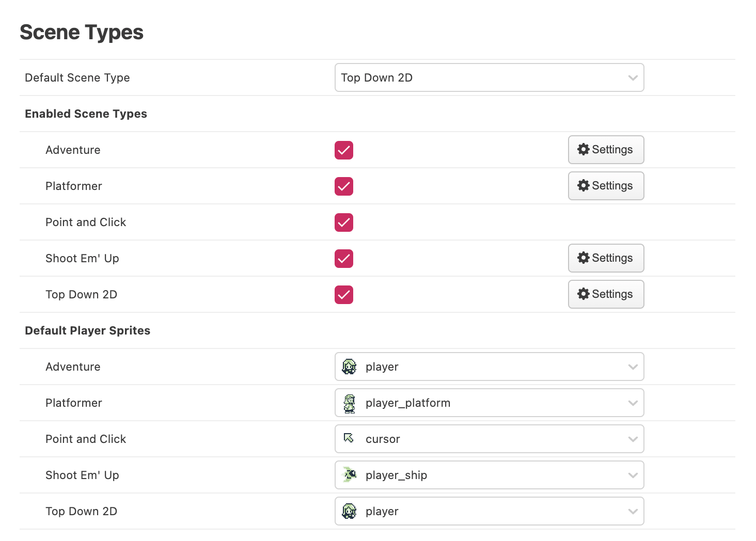Untick the Shoot Em' Up scene type
This screenshot has height=541, width=756.
coord(344,259)
